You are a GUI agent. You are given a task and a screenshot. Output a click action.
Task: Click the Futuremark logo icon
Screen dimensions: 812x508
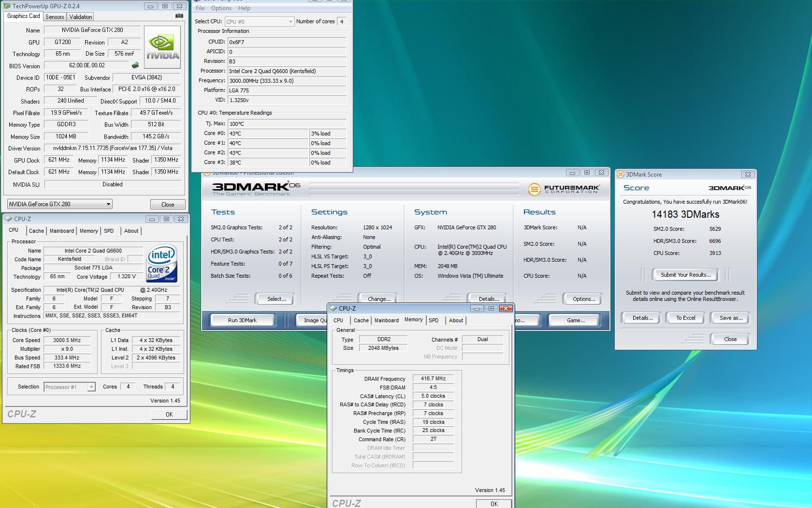tap(534, 189)
